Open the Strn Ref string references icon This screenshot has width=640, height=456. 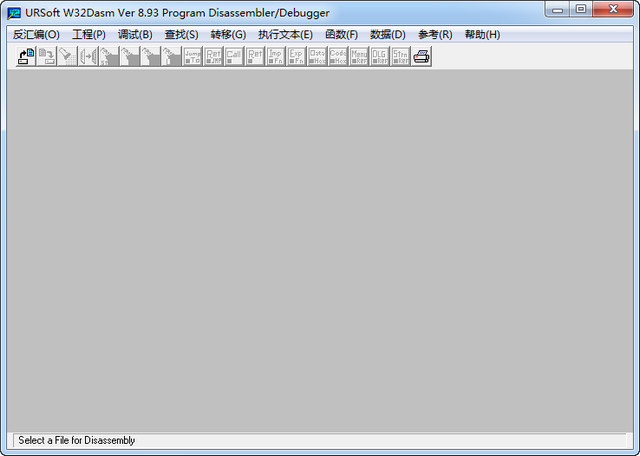point(401,57)
